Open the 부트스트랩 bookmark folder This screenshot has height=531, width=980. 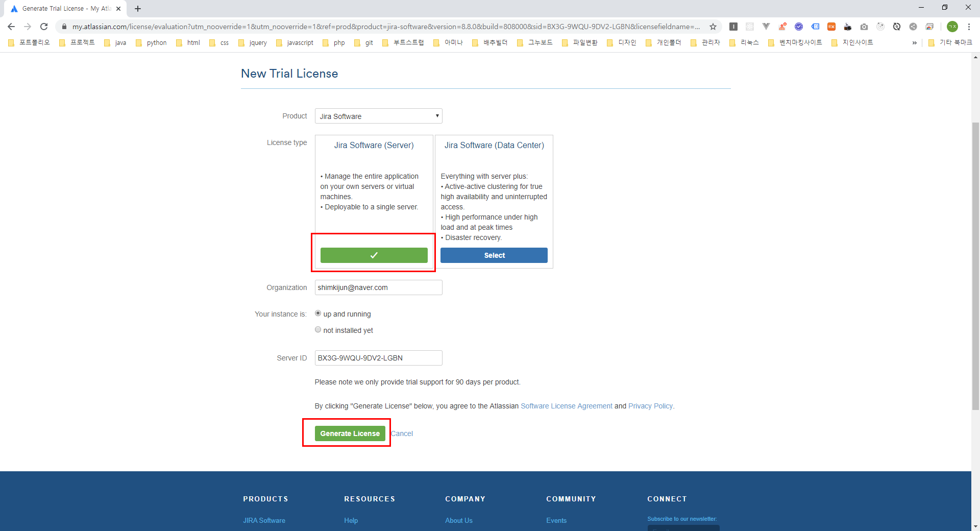pos(403,42)
